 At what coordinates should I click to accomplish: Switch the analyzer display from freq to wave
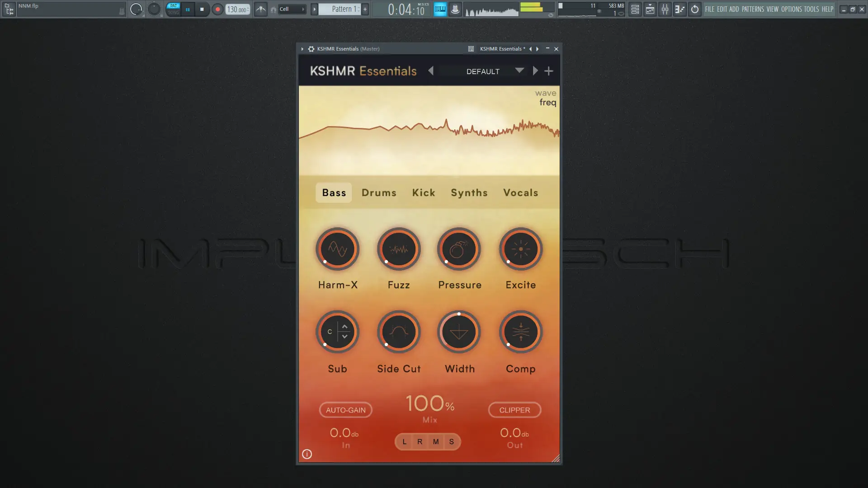(x=545, y=93)
